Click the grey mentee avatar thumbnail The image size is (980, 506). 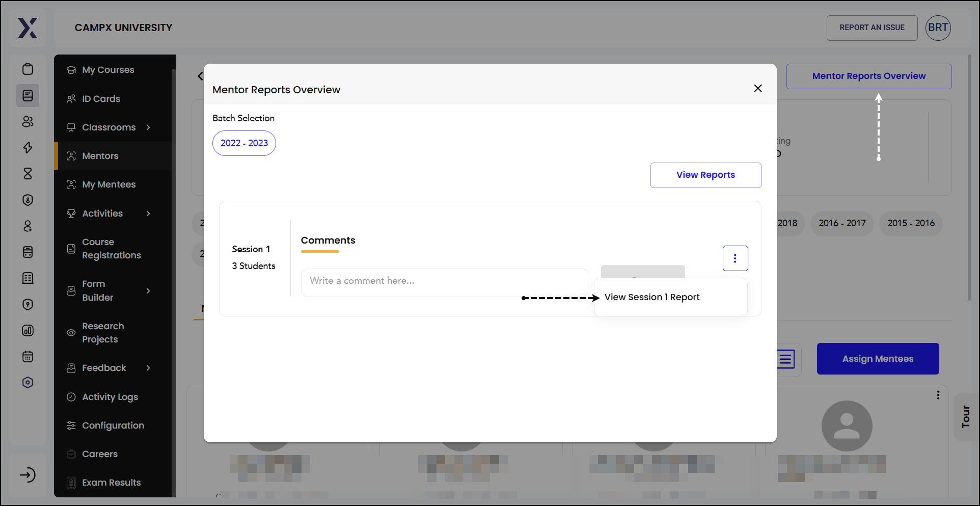847,425
